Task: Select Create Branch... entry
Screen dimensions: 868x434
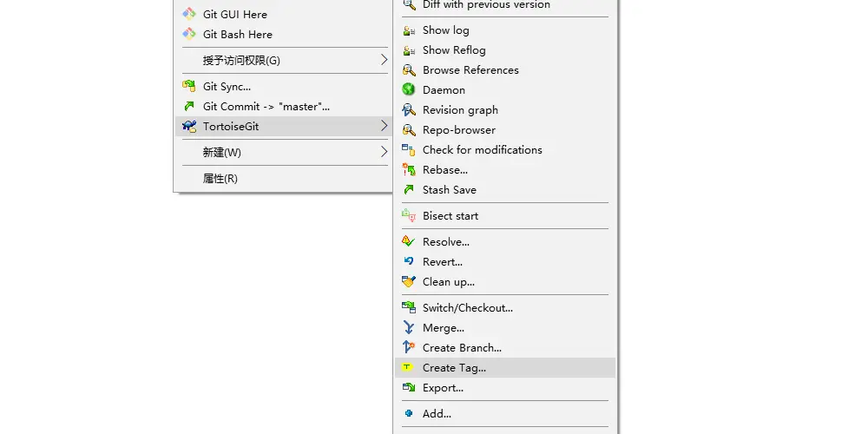Action: click(x=505, y=348)
